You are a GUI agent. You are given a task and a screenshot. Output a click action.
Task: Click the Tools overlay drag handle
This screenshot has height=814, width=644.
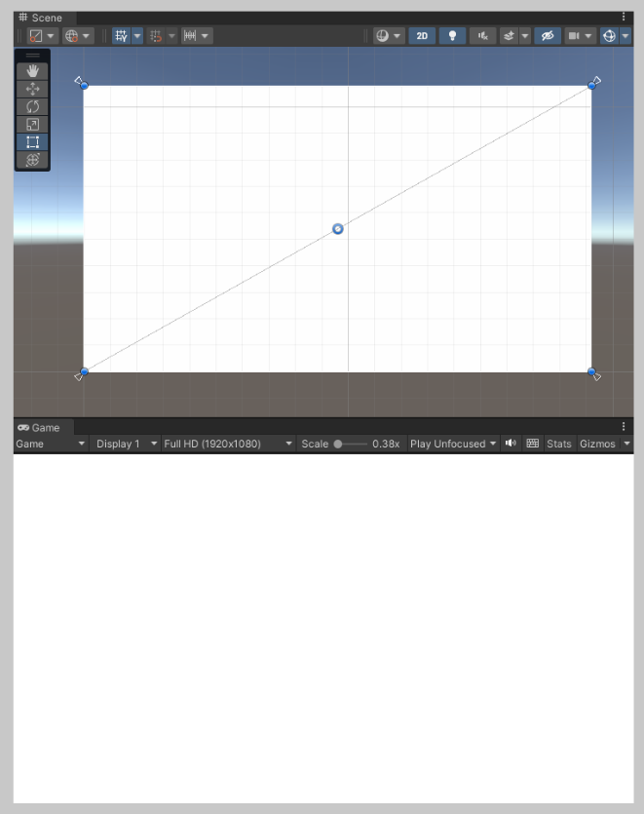[33, 55]
